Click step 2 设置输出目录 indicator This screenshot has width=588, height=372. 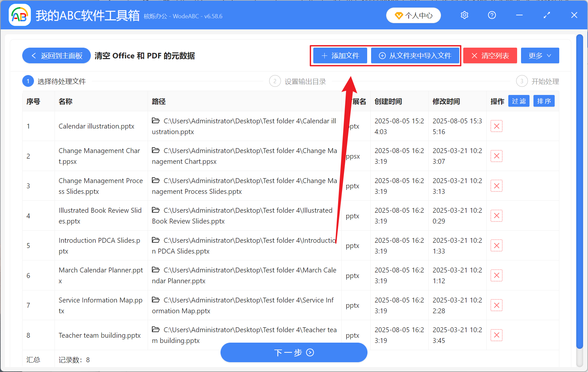pyautogui.click(x=275, y=81)
